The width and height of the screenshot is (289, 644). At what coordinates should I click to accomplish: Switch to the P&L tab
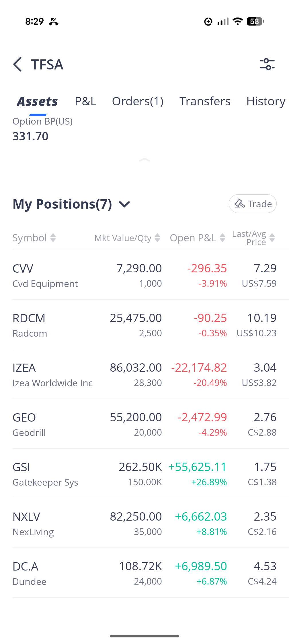(85, 101)
